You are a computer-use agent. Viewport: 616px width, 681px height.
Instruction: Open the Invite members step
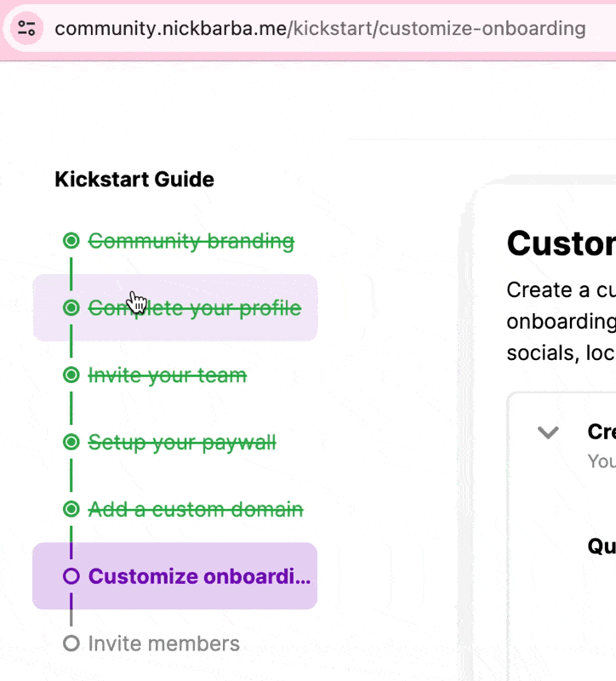pyautogui.click(x=164, y=644)
